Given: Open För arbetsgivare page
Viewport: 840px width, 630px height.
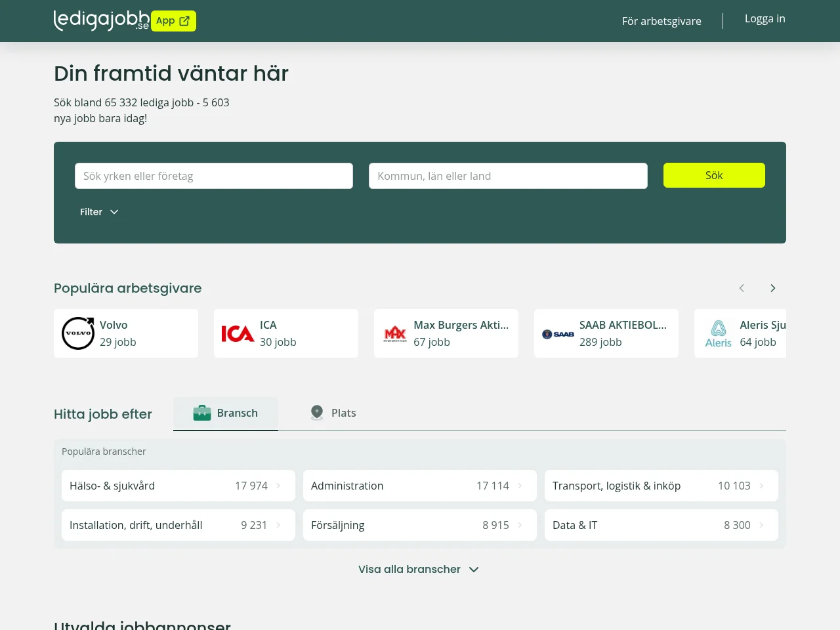Looking at the screenshot, I should click(661, 21).
